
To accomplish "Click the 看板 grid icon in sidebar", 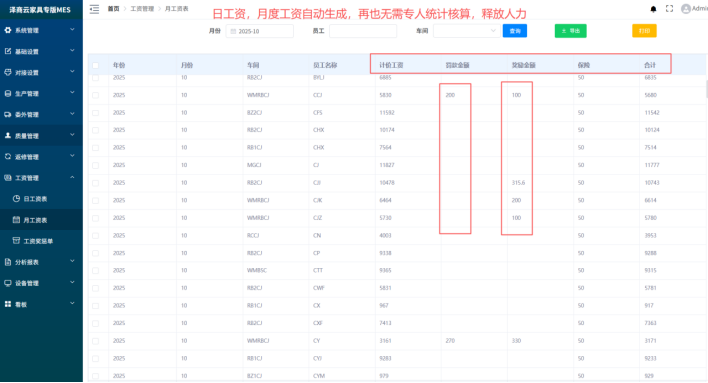I will [x=8, y=304].
